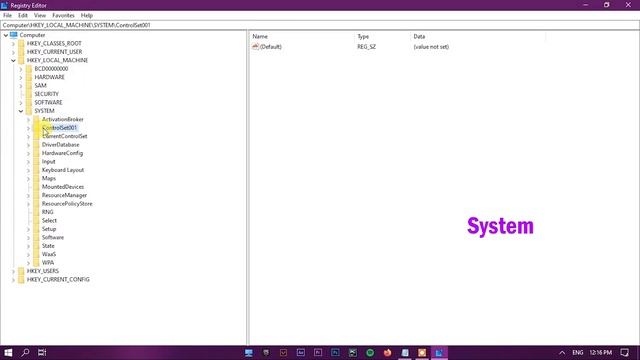Select the ControlSet001 key
Image resolution: width=640 pixels, height=360 pixels.
click(x=59, y=128)
